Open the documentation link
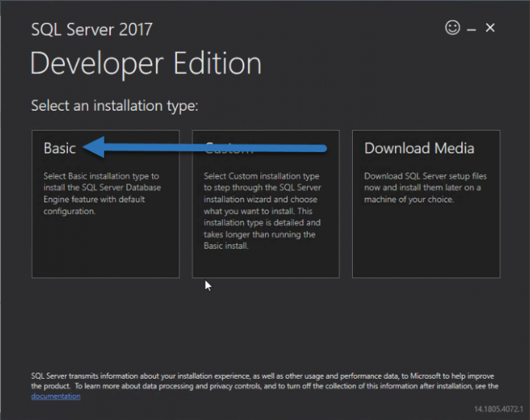Viewport: 530px width, 420px height. (56, 396)
